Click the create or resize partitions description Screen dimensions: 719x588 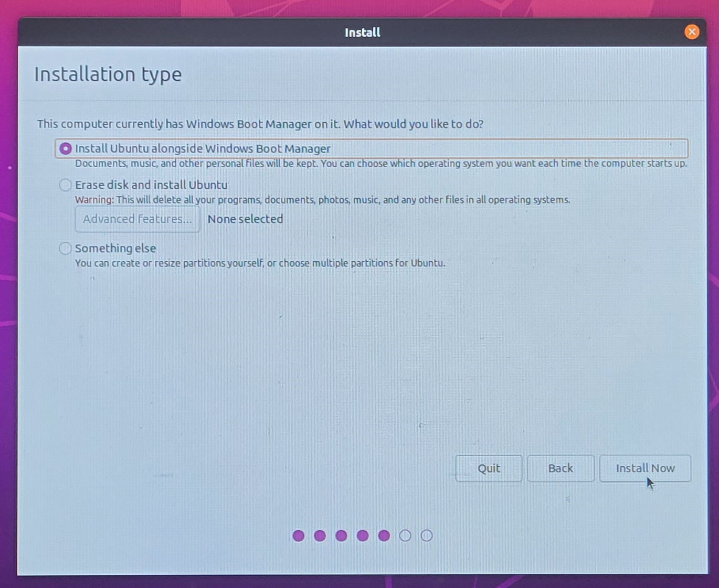[x=260, y=263]
